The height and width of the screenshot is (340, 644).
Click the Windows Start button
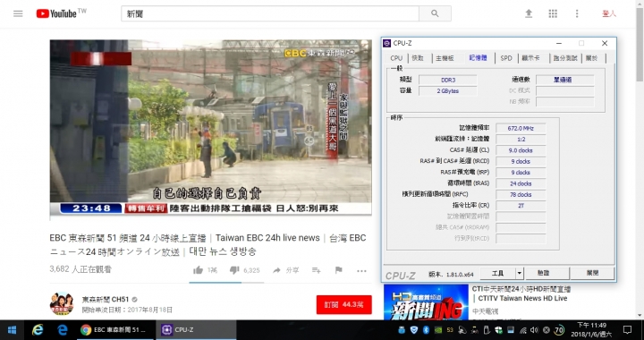[12, 330]
